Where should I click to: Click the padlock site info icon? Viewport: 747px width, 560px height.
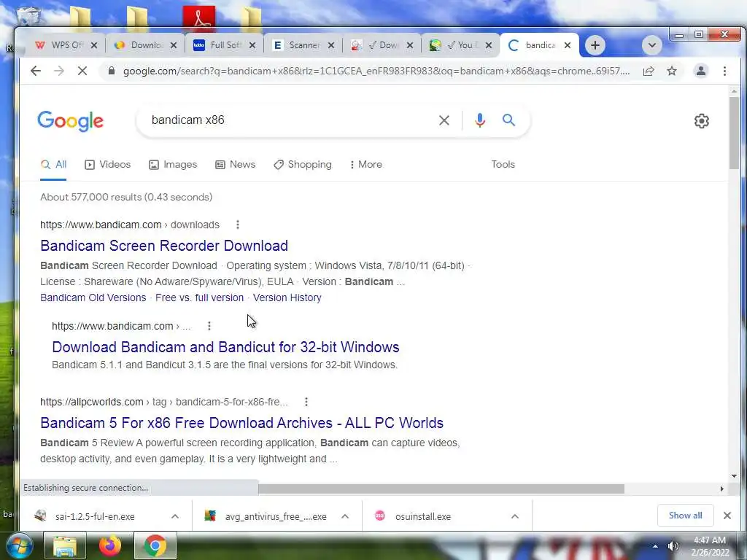coord(112,71)
